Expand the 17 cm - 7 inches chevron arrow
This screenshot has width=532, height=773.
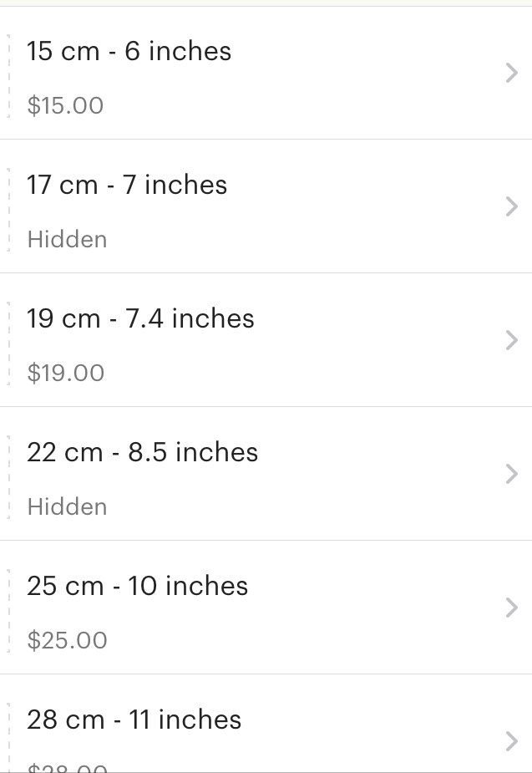click(512, 206)
